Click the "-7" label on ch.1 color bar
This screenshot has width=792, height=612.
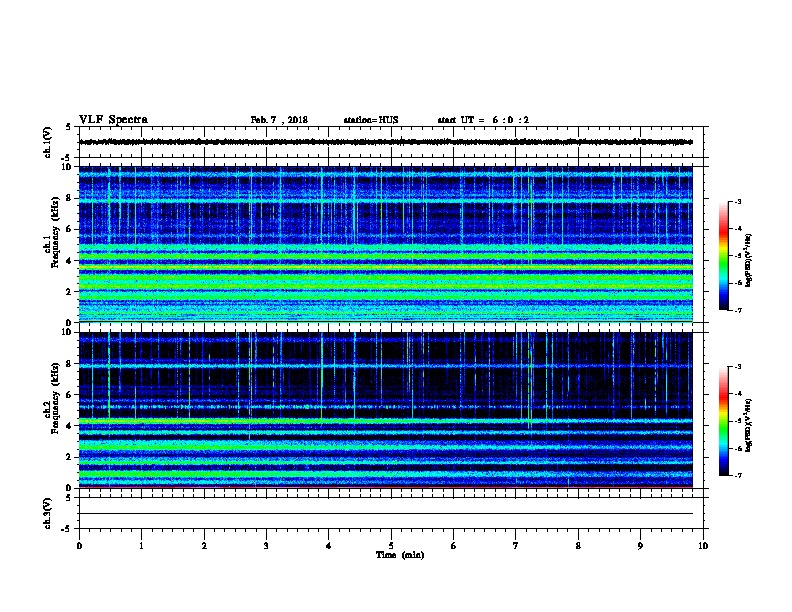coord(738,310)
